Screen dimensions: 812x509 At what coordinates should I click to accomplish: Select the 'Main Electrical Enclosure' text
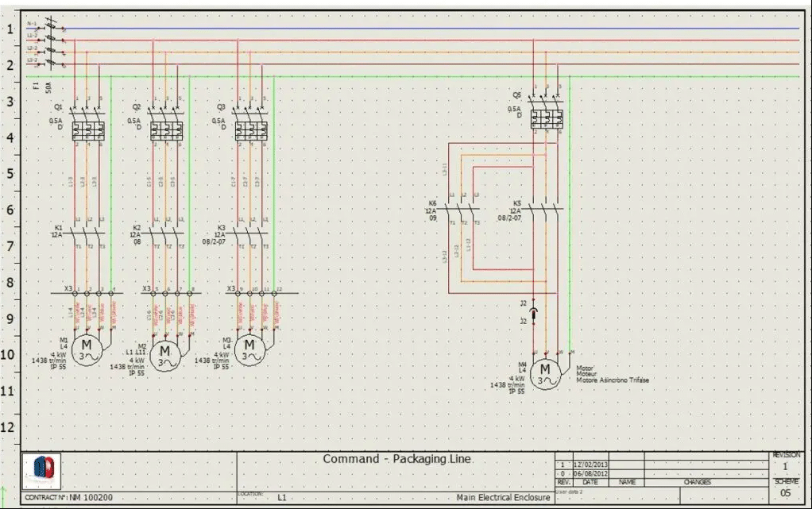pos(502,497)
